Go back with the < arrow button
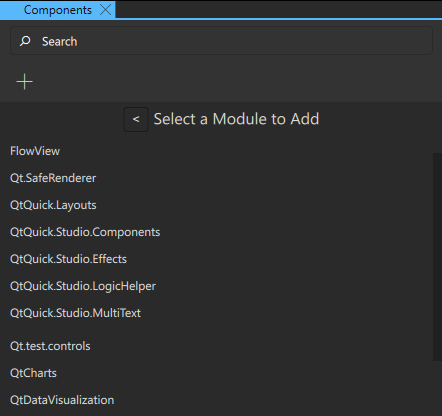Screen dimensions: 442x416 coord(136,119)
